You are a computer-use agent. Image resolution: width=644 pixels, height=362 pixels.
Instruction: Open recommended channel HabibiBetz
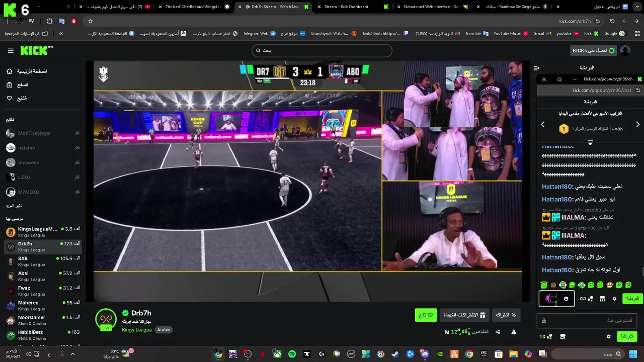43,335
